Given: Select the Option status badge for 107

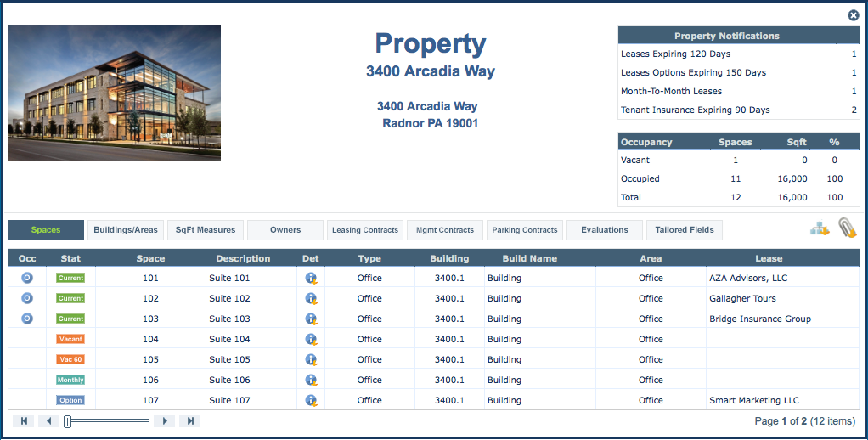Looking at the screenshot, I should point(70,400).
